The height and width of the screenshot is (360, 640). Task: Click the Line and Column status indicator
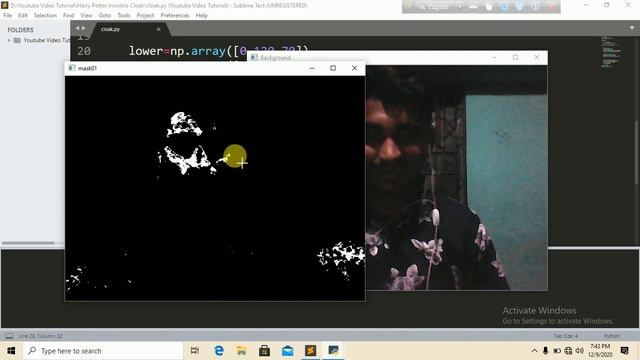coord(40,336)
